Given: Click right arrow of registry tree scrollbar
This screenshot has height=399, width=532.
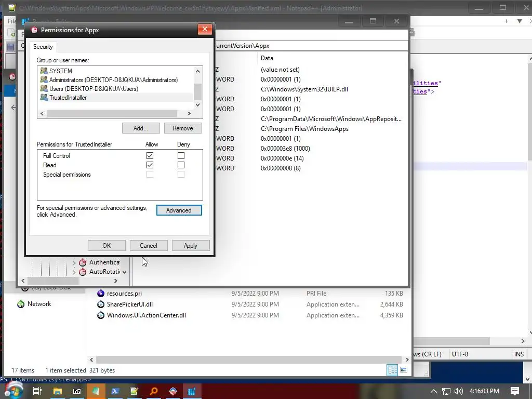Looking at the screenshot, I should click(x=116, y=281).
